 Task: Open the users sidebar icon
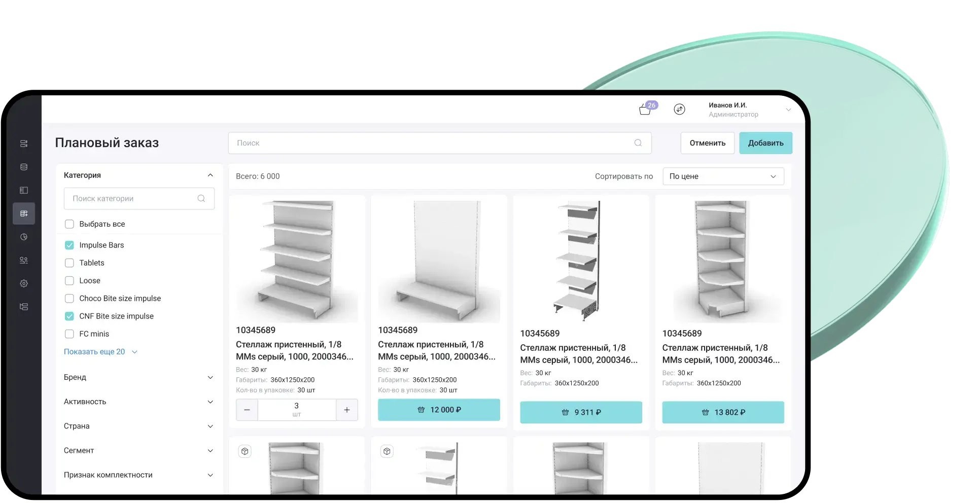point(24,260)
